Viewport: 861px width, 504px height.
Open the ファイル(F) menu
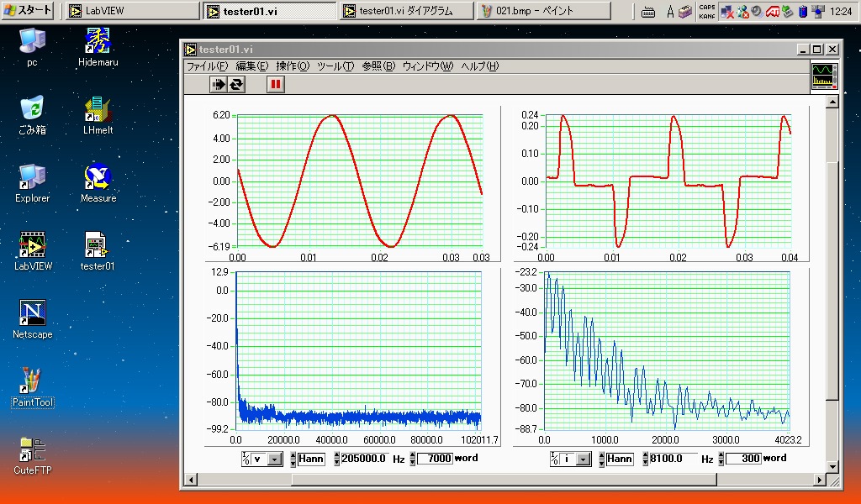coord(207,66)
